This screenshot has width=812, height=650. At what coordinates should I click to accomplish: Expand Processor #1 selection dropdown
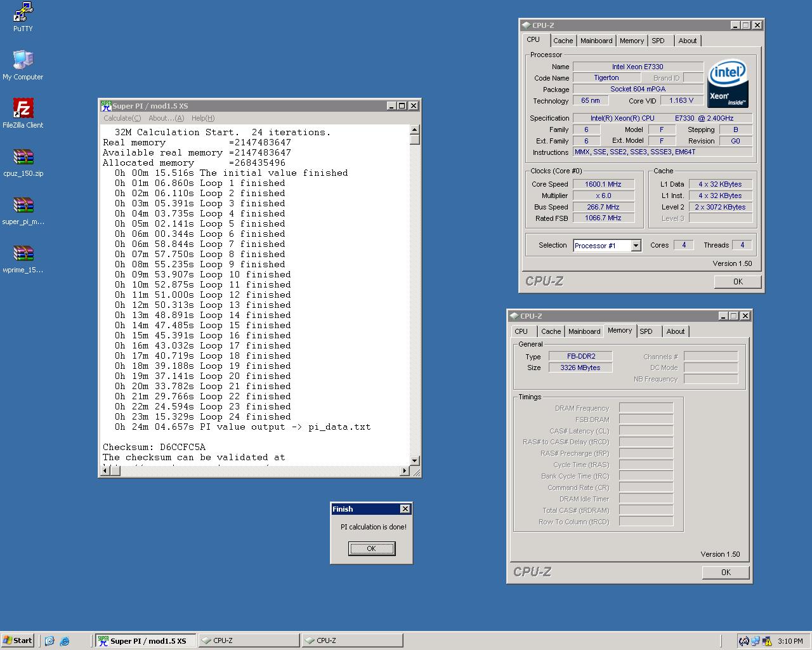(x=636, y=246)
